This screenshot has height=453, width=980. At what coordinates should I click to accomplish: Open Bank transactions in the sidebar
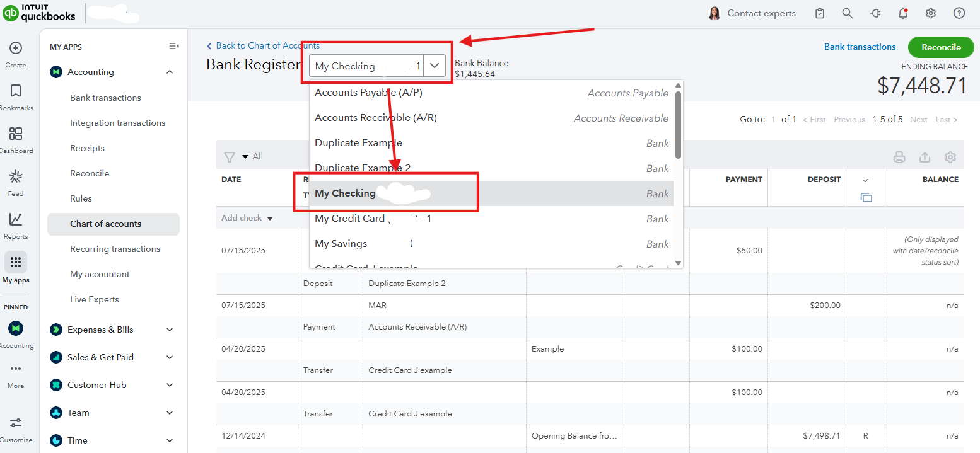tap(105, 98)
